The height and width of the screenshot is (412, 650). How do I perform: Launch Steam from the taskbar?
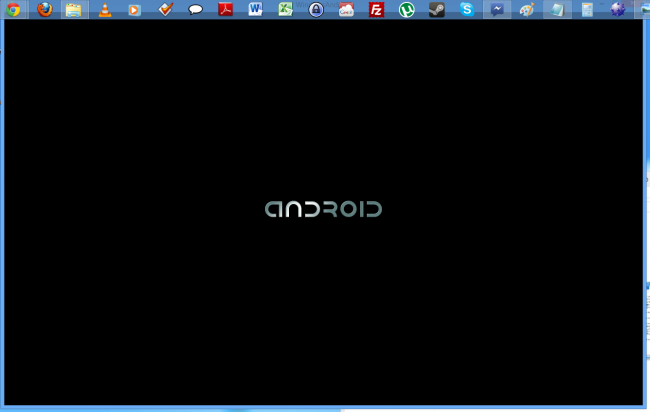437,10
